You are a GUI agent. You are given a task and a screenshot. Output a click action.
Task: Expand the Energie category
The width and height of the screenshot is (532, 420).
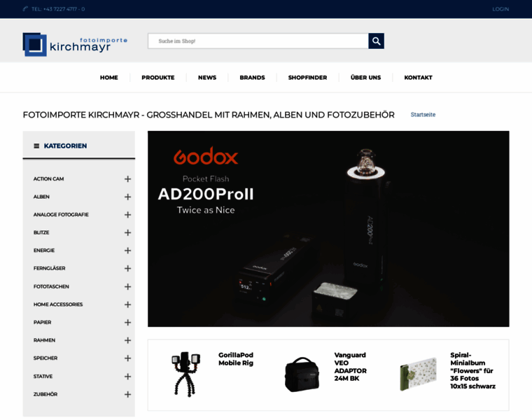(127, 251)
